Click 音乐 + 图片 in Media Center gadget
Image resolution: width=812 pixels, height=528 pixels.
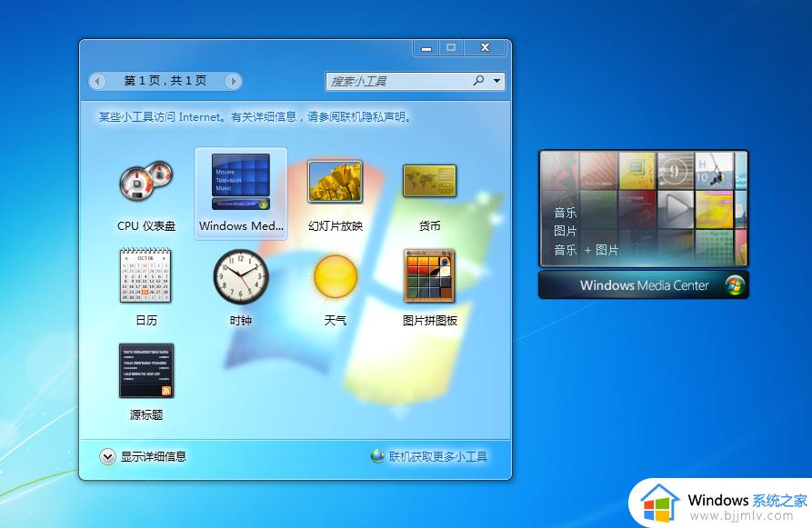point(586,250)
